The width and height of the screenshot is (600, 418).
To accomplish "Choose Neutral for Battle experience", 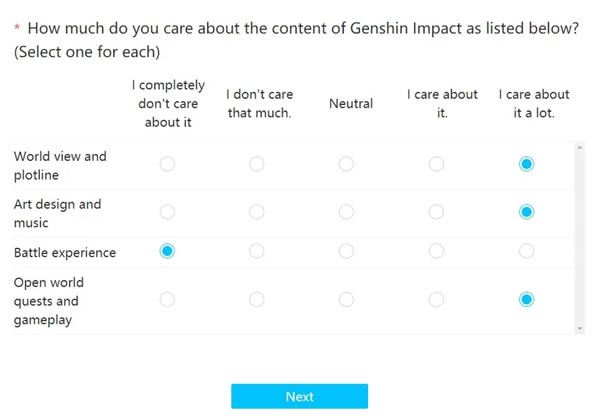I will [x=346, y=251].
